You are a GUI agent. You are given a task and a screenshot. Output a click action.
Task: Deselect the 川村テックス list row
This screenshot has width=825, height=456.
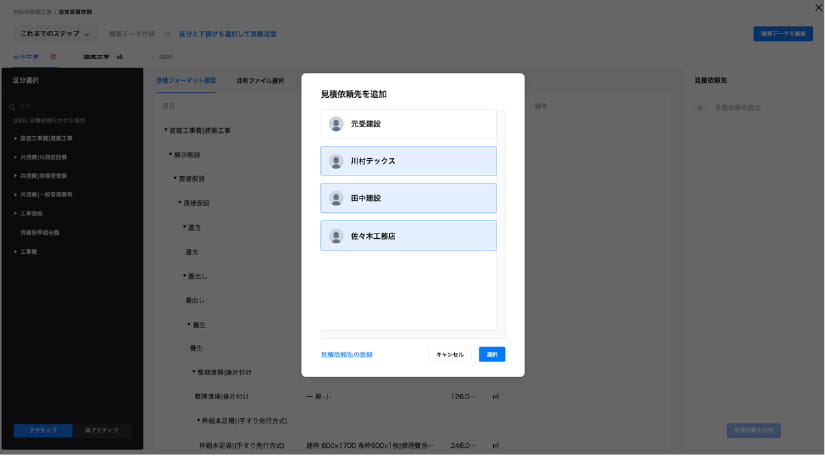pos(408,161)
